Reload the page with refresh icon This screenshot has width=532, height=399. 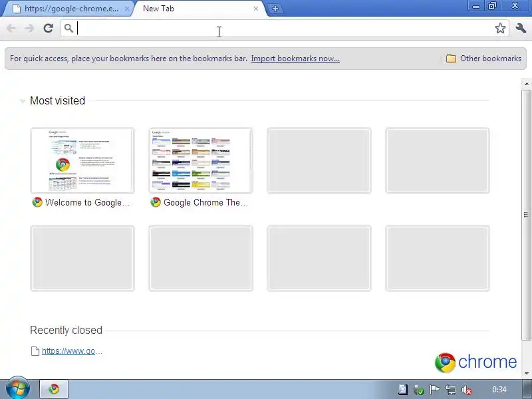click(x=48, y=28)
